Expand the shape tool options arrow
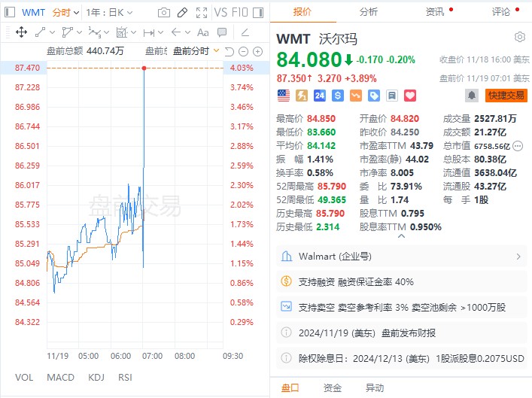 80,32
